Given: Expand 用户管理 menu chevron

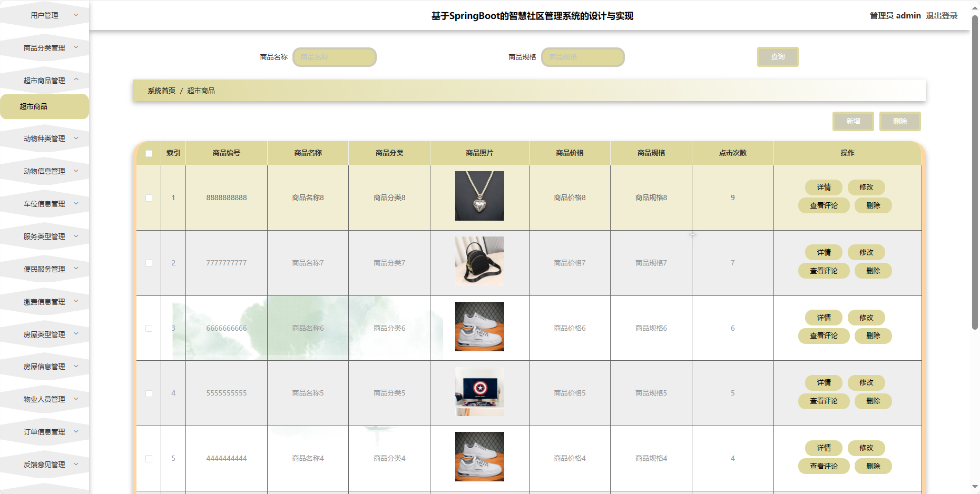Looking at the screenshot, I should coord(76,15).
